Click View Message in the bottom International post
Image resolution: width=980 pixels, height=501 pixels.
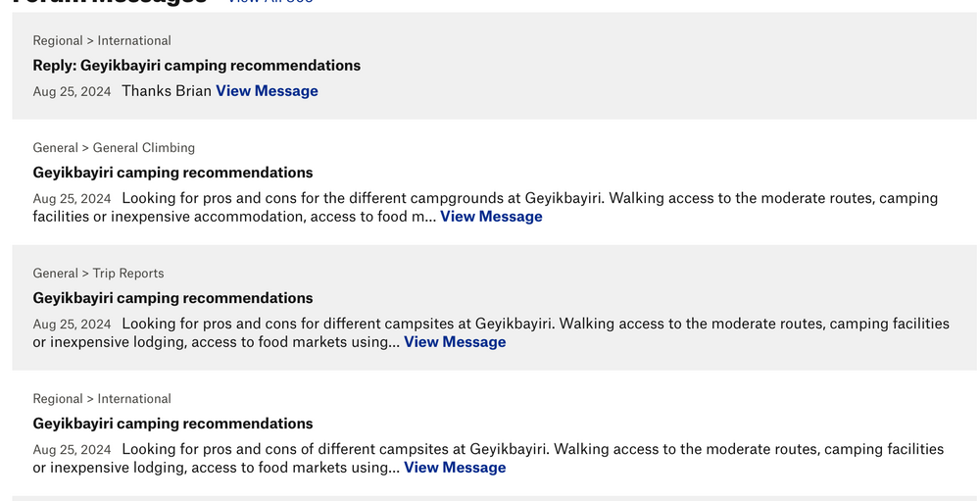[455, 468]
